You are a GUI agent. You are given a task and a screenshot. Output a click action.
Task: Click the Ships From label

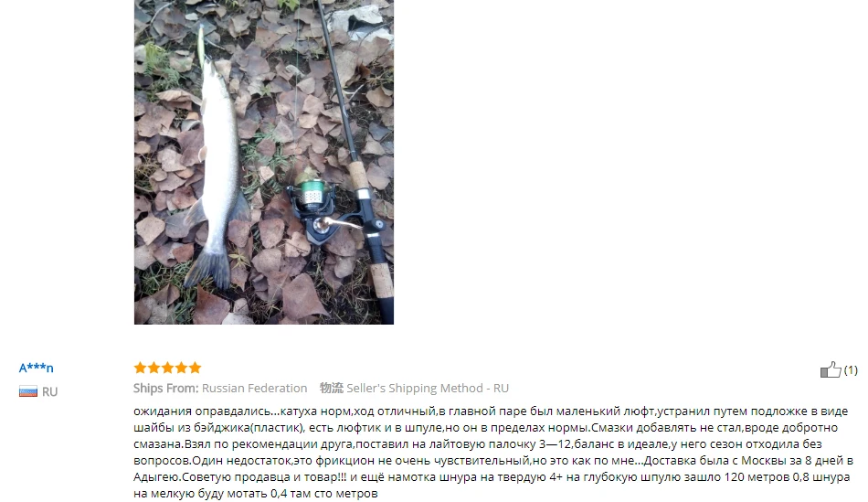coord(165,388)
